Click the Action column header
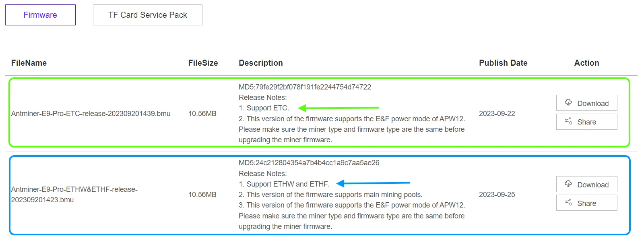Screen dimensions: 644x245 pos(586,63)
